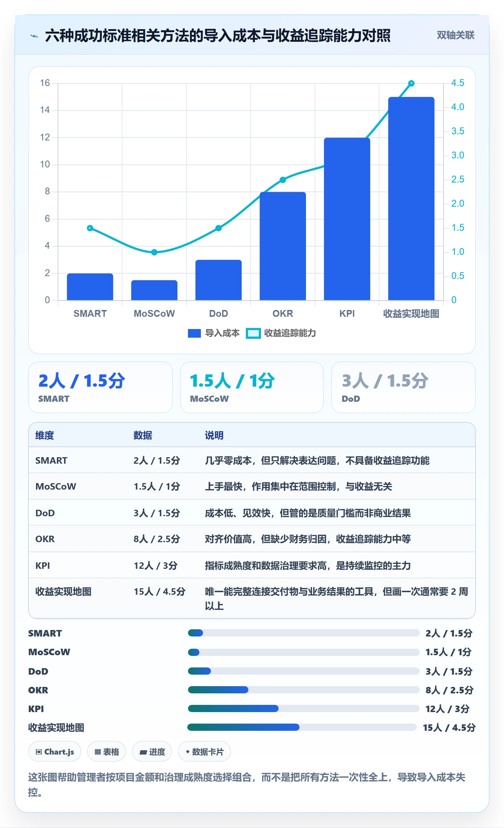Screen dimensions: 504x828
Task: Select the Chart.js tag chip
Action: pyautogui.click(x=55, y=752)
